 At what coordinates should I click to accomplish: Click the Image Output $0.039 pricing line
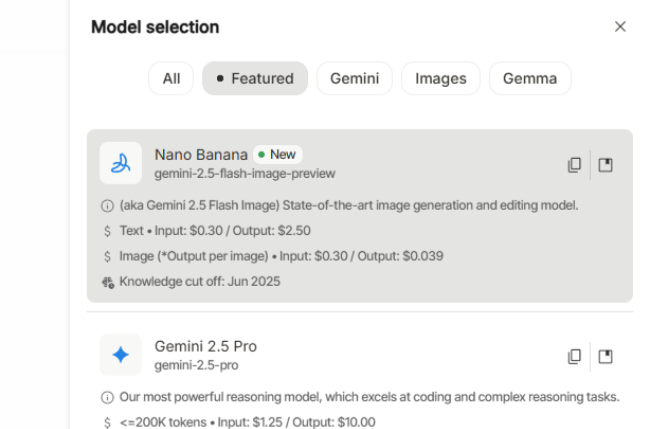281,256
